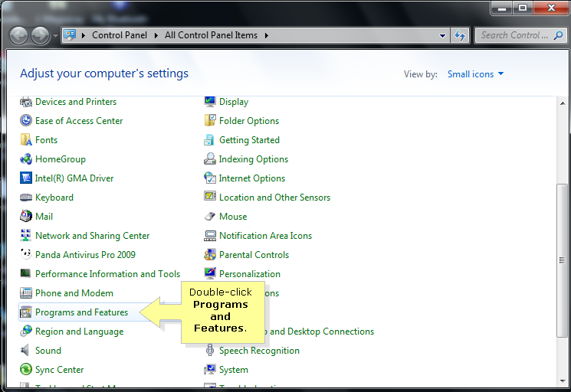Image resolution: width=571 pixels, height=392 pixels.
Task: Open the Sync Center icon
Action: tap(26, 370)
